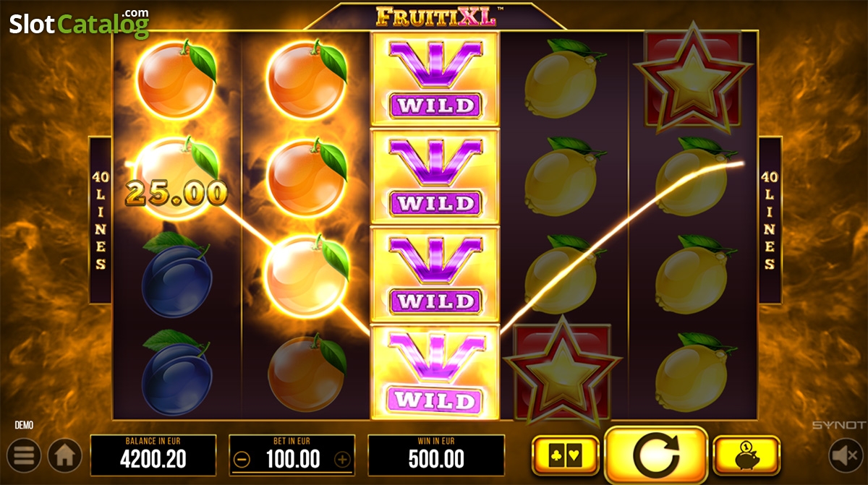Click the left 40 Lines indicator

pos(100,220)
